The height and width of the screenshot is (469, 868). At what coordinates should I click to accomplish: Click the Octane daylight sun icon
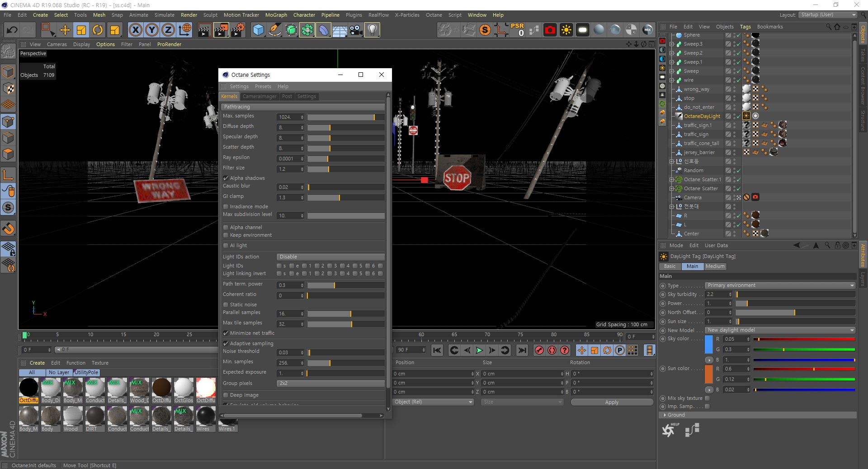click(566, 30)
